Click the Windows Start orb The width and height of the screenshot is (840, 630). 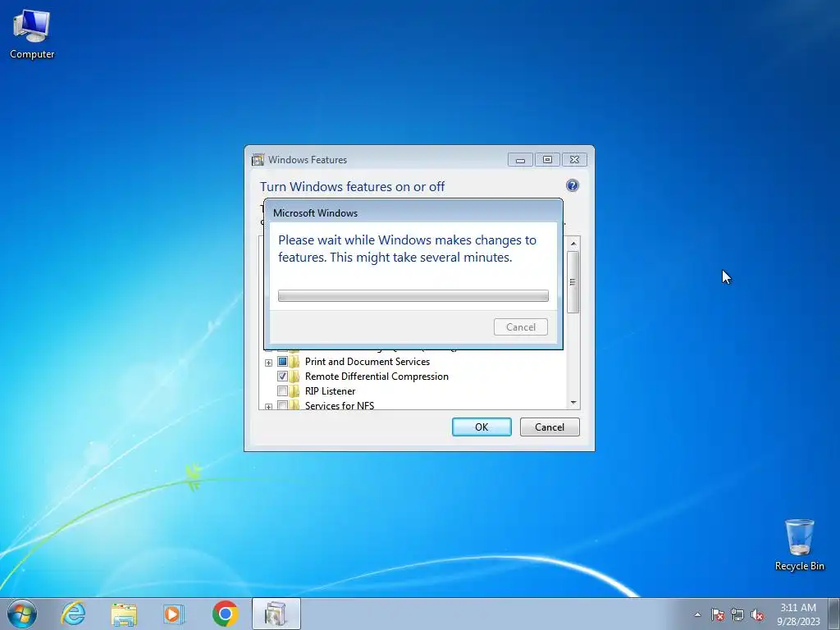click(22, 614)
